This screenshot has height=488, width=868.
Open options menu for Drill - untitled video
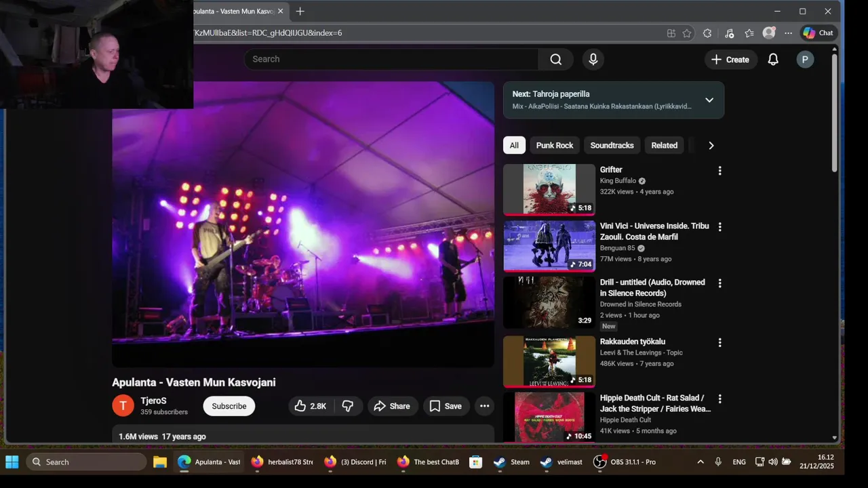[x=719, y=283]
